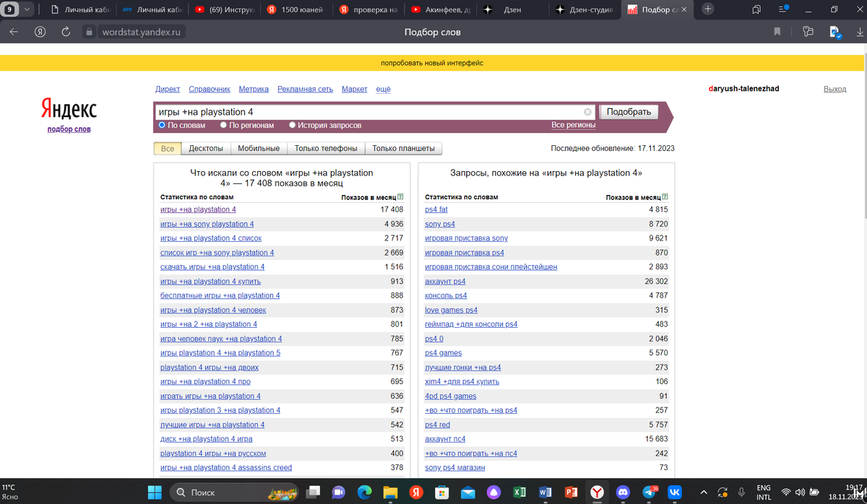Open the Рекламная сеть link
867x504 pixels.
point(305,89)
